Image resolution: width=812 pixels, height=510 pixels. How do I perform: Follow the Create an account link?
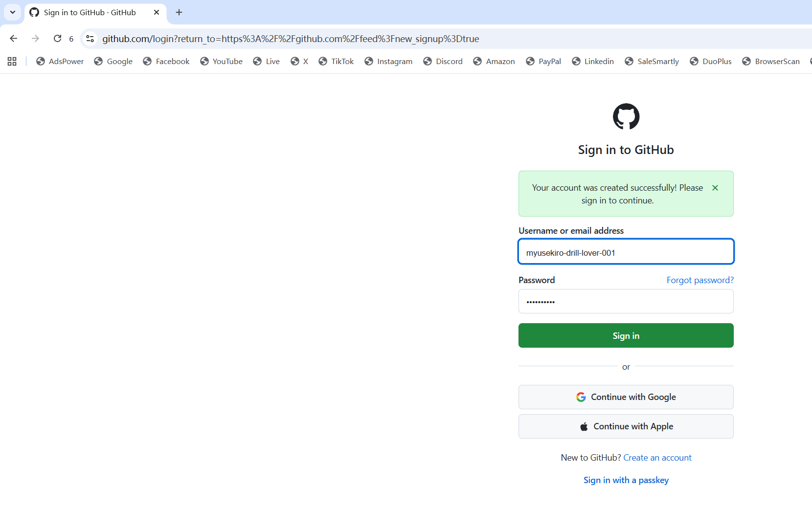(x=657, y=458)
